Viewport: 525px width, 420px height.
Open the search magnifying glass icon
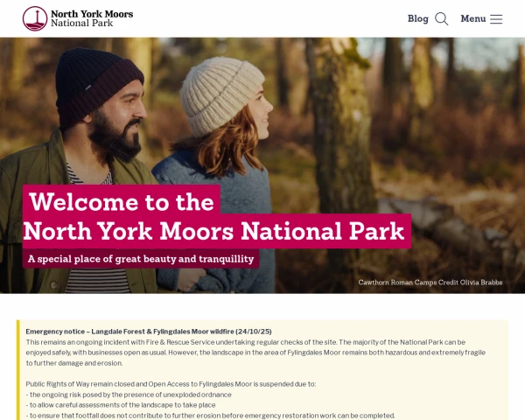(441, 18)
